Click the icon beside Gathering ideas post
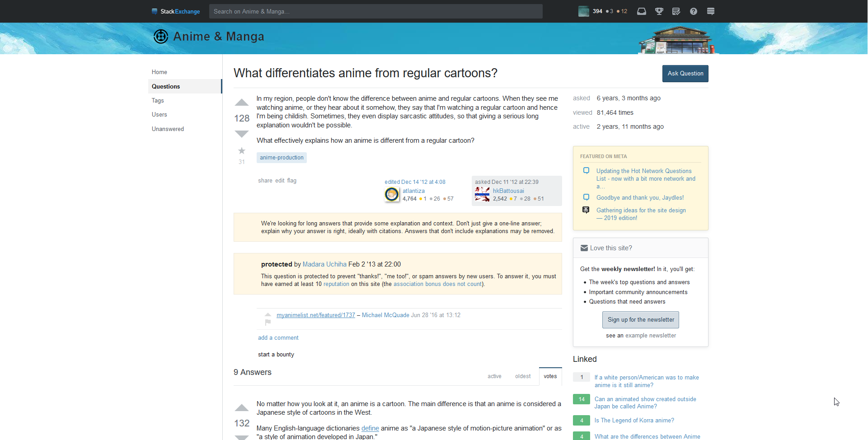The image size is (868, 440). [586, 210]
